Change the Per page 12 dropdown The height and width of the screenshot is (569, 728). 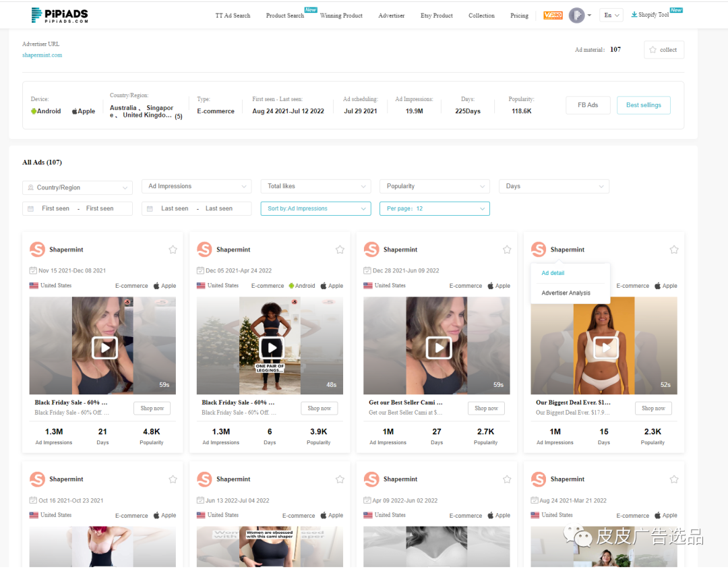pyautogui.click(x=435, y=208)
